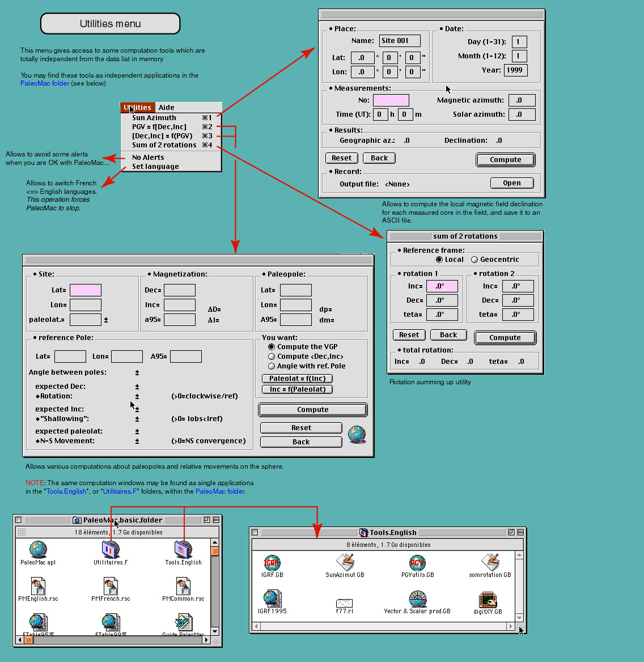Select the IGRF1995 file icon
Viewport: 644px width, 662px height.
pyautogui.click(x=272, y=599)
